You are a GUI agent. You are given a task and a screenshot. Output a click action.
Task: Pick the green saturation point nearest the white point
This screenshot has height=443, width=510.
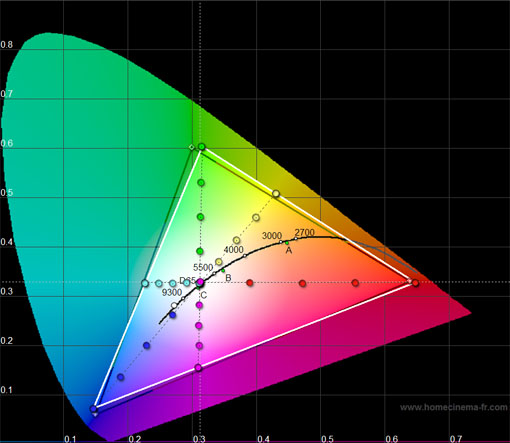pos(200,251)
